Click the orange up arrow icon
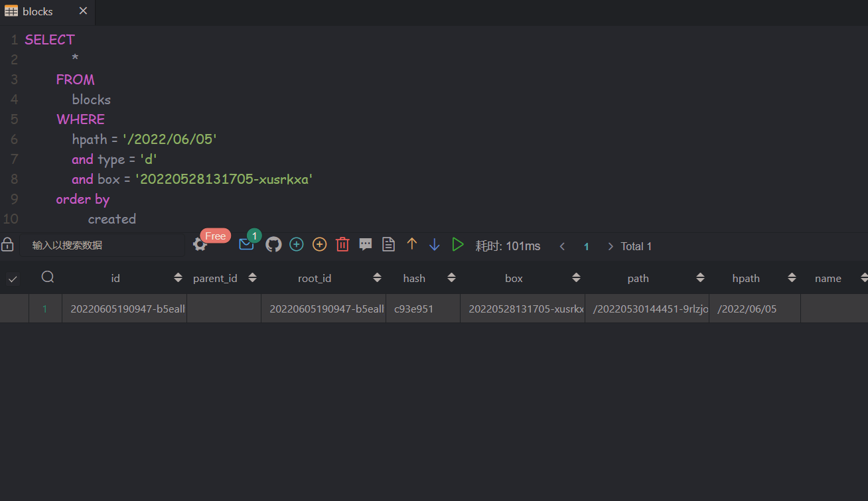Image resolution: width=868 pixels, height=501 pixels. point(411,244)
